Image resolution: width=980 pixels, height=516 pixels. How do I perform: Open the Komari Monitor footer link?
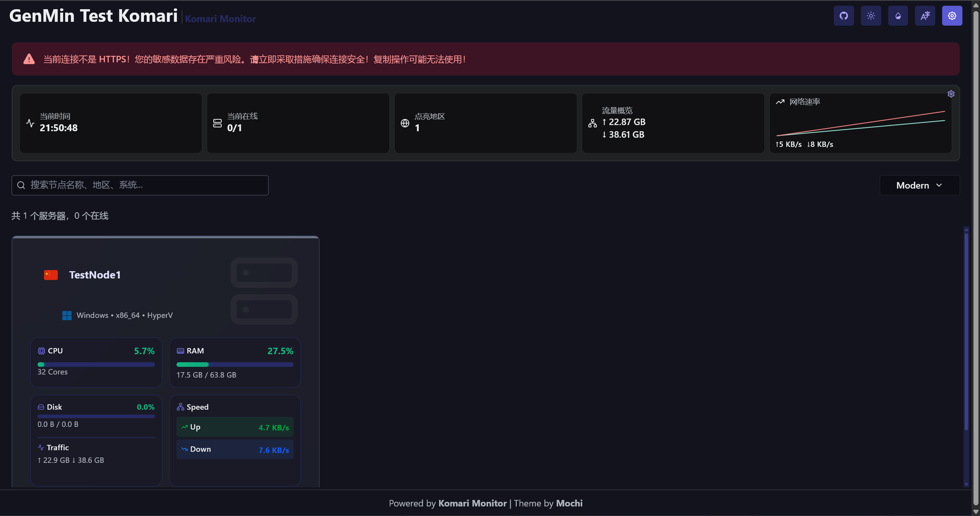coord(472,503)
